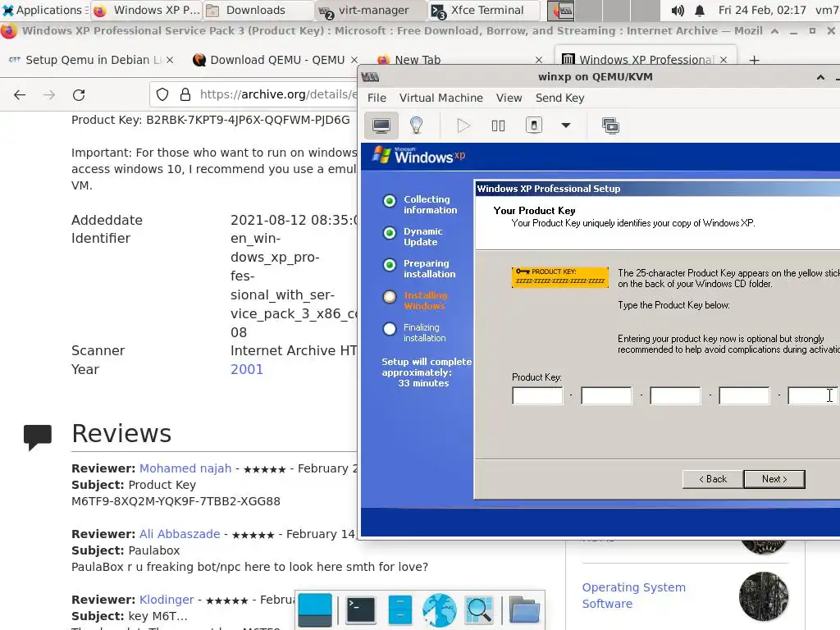Show the graphical console in virt-manager
840x630 pixels.
[381, 126]
